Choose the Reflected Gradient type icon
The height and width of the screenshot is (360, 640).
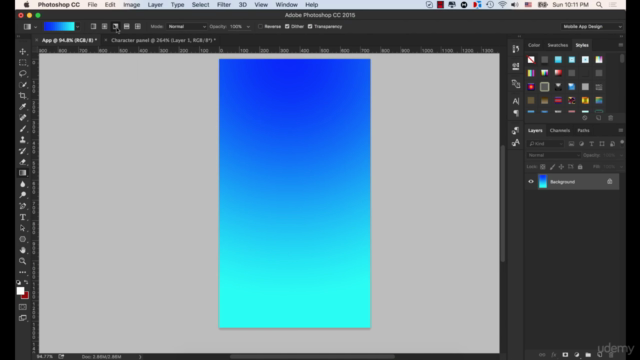[x=127, y=27]
